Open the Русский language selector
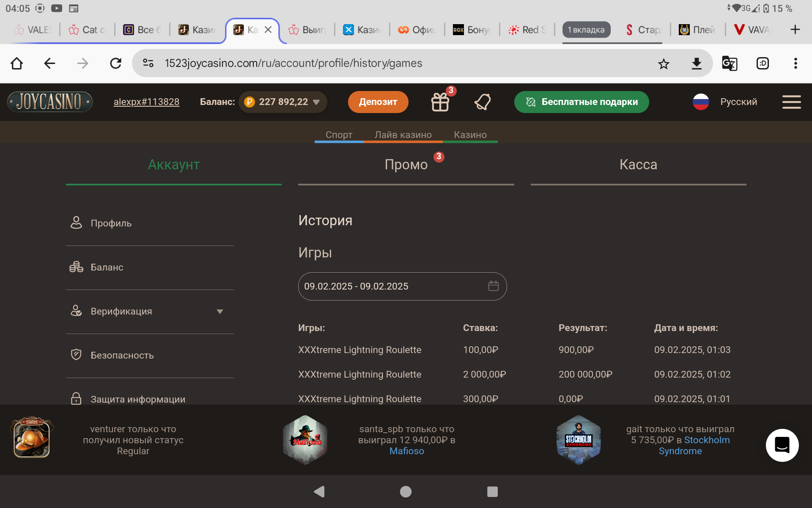 pyautogui.click(x=725, y=102)
